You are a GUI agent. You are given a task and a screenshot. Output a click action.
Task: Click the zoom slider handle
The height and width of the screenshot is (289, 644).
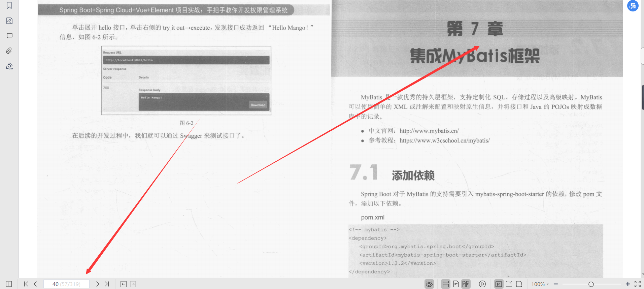[x=591, y=284]
